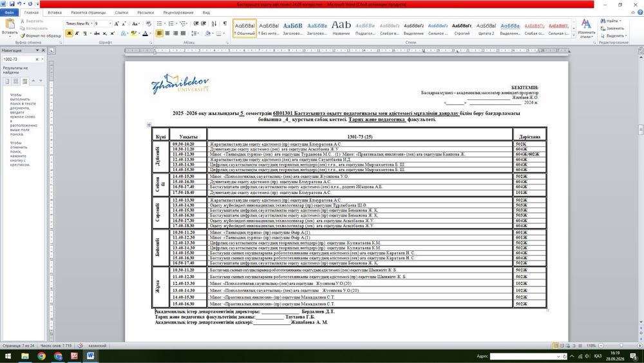The image size is (644, 363).
Task: Toggle underline Ч formatting
Action: [85, 34]
